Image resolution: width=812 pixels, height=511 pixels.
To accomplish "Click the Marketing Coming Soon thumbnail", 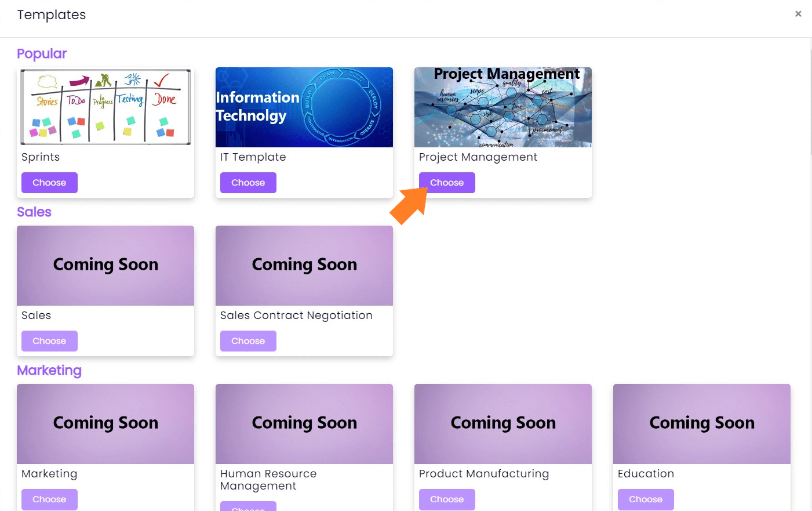I will (x=105, y=423).
